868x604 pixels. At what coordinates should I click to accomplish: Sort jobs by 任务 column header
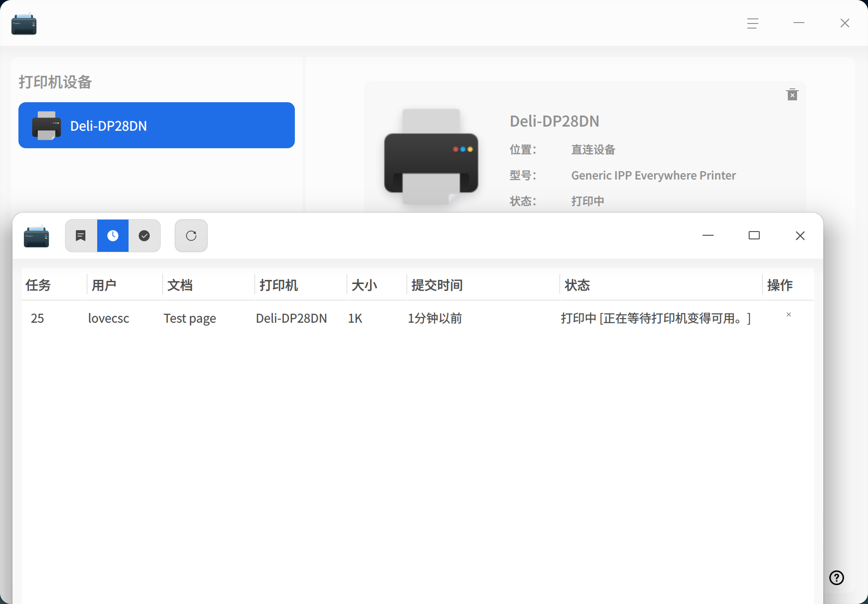[38, 285]
